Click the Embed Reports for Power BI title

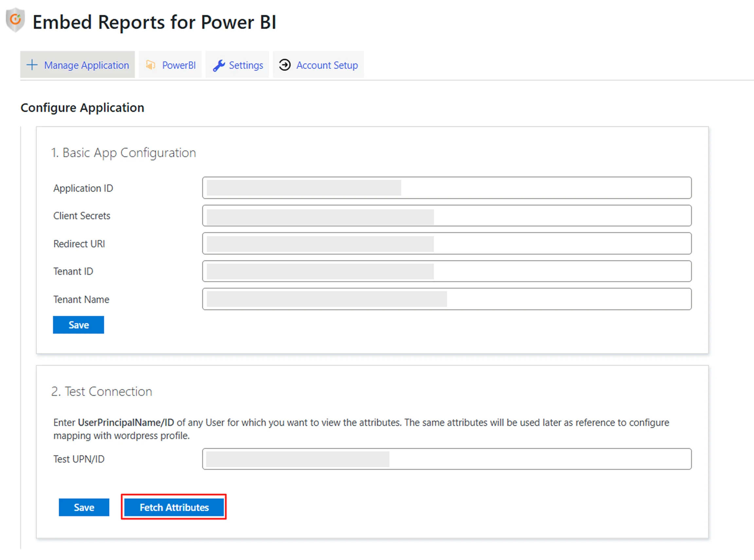click(x=154, y=22)
